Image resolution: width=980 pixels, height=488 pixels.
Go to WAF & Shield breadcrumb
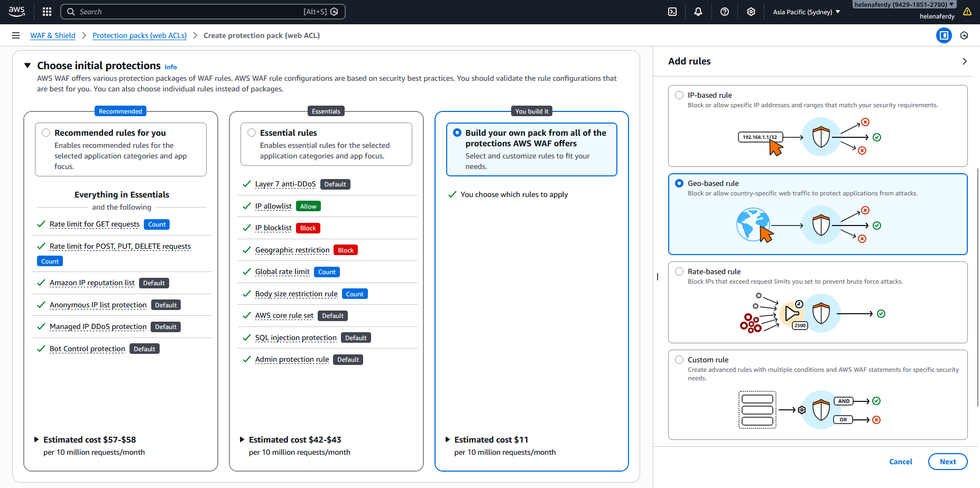point(53,35)
